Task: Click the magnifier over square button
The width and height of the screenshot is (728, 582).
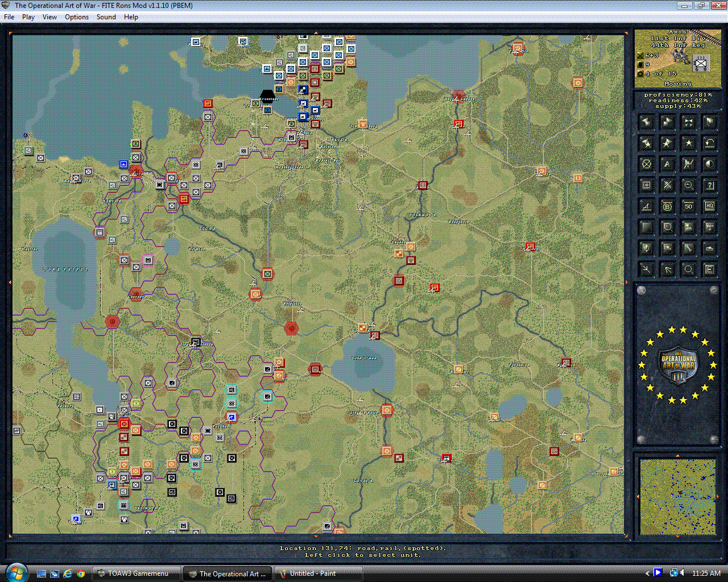Action: point(667,227)
